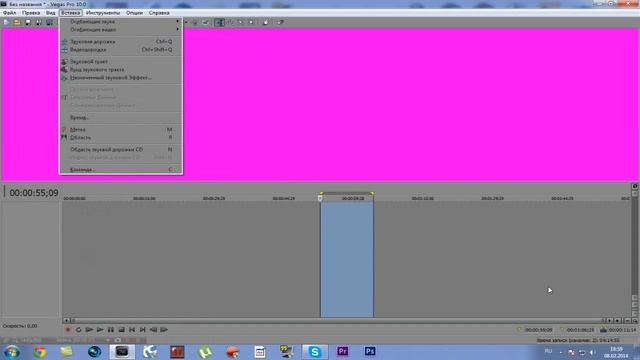
Task: Click the Pause transport button
Action: pos(111,329)
